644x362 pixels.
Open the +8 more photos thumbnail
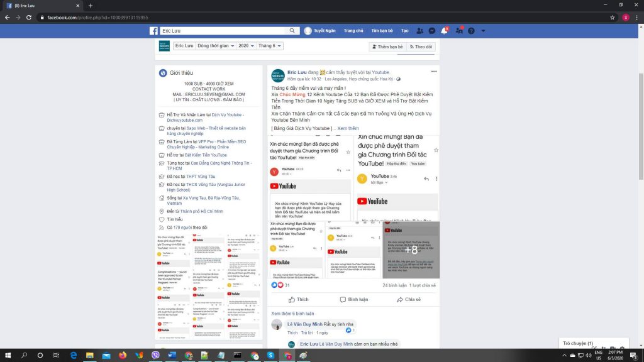(x=411, y=250)
